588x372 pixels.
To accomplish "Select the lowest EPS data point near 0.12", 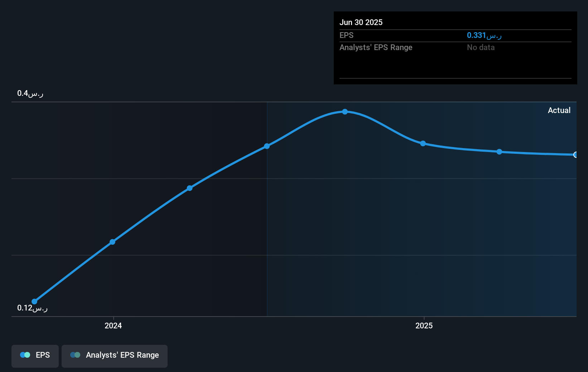I will pos(34,302).
